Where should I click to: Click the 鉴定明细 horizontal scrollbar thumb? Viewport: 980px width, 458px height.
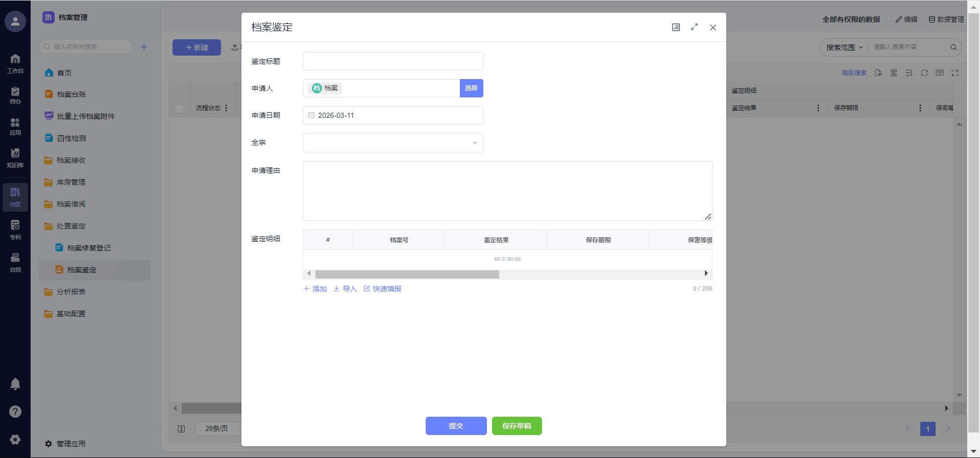(x=407, y=274)
